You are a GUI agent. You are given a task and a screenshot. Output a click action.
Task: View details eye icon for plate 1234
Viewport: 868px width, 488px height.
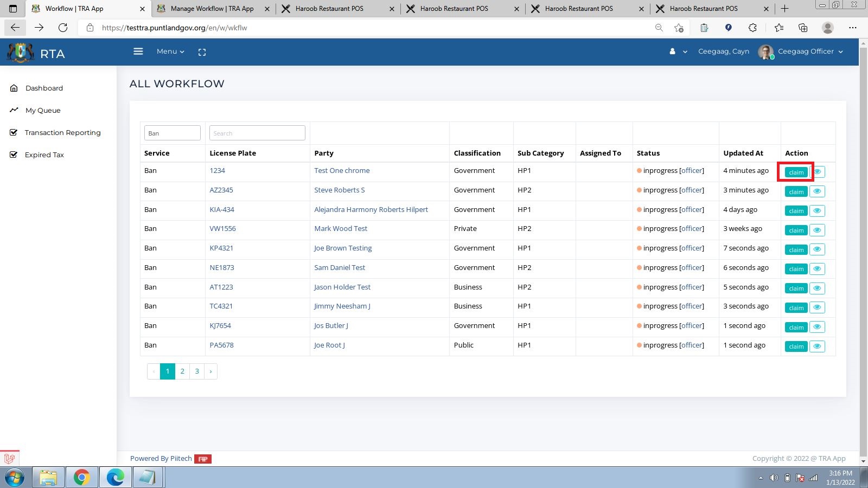point(817,172)
